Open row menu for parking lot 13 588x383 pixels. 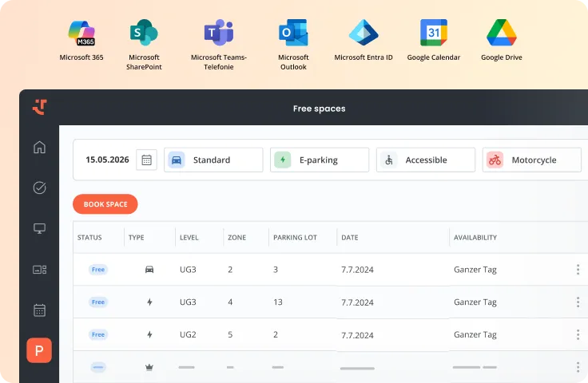pyautogui.click(x=578, y=302)
